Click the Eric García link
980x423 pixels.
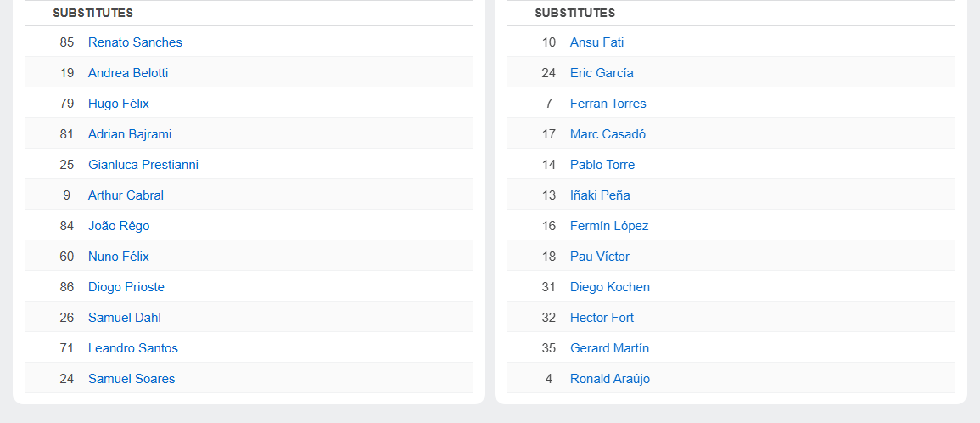point(602,73)
